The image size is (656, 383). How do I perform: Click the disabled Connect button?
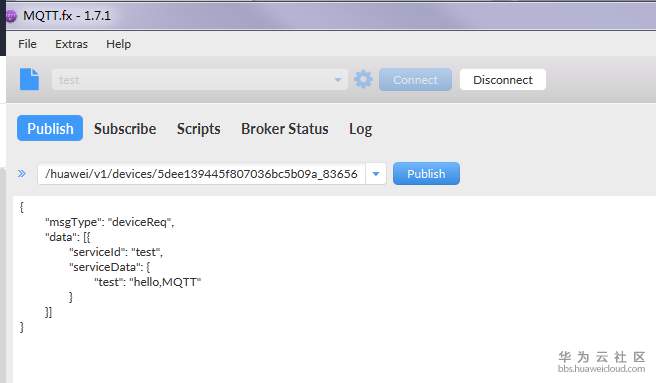tap(415, 80)
